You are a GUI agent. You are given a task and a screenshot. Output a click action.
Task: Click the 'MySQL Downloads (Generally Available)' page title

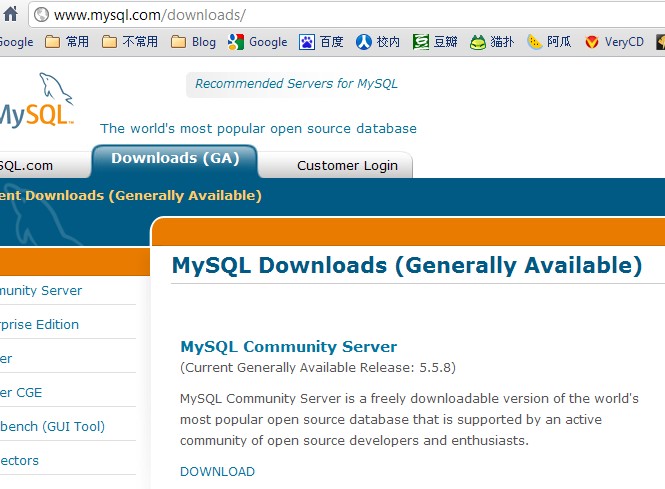point(407,265)
